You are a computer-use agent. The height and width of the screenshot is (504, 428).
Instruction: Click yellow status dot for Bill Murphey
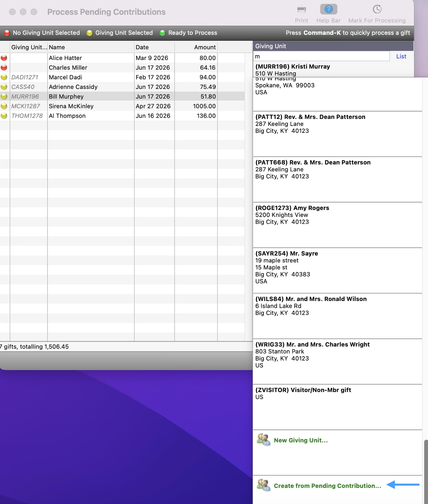[4, 96]
